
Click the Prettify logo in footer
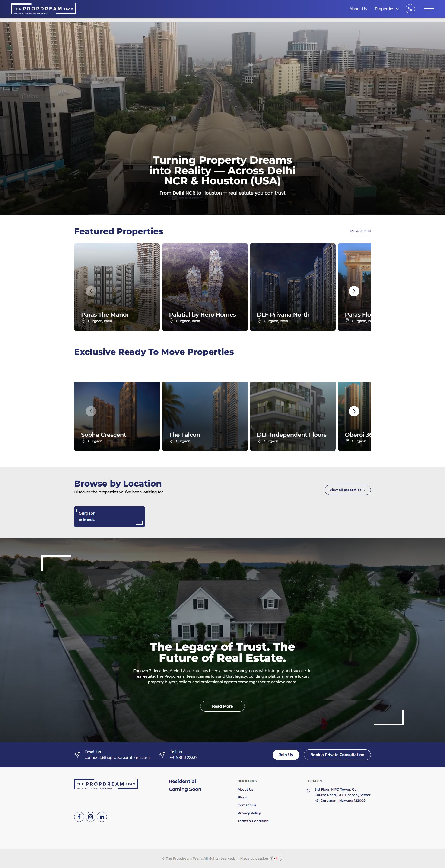click(276, 858)
